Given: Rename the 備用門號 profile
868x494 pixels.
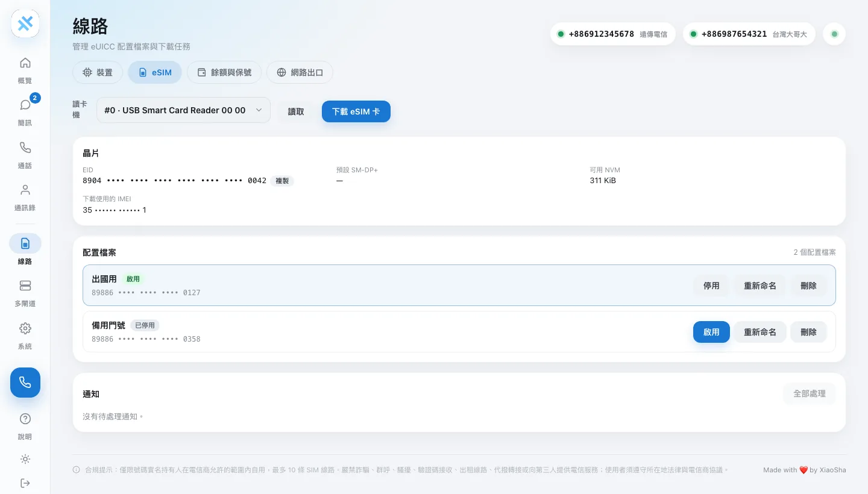Looking at the screenshot, I should [x=760, y=332].
